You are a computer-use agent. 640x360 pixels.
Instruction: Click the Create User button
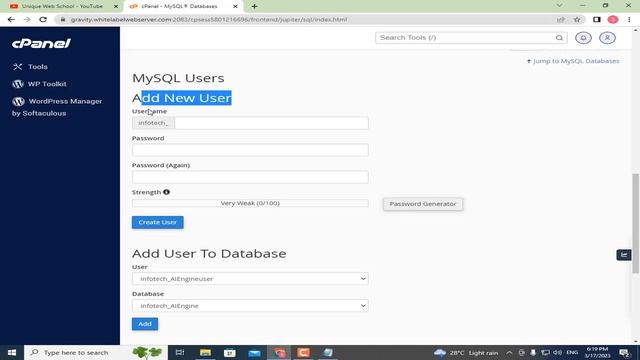[x=158, y=222]
